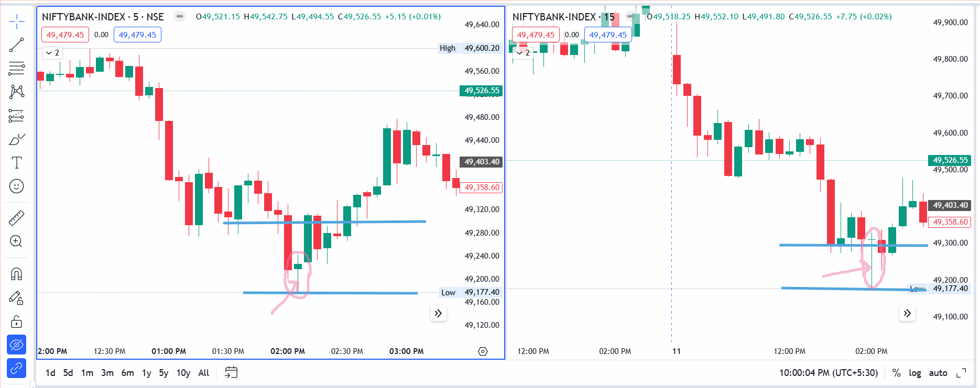
Task: Click 02:00 PM on left chart time axis
Action: 288,351
